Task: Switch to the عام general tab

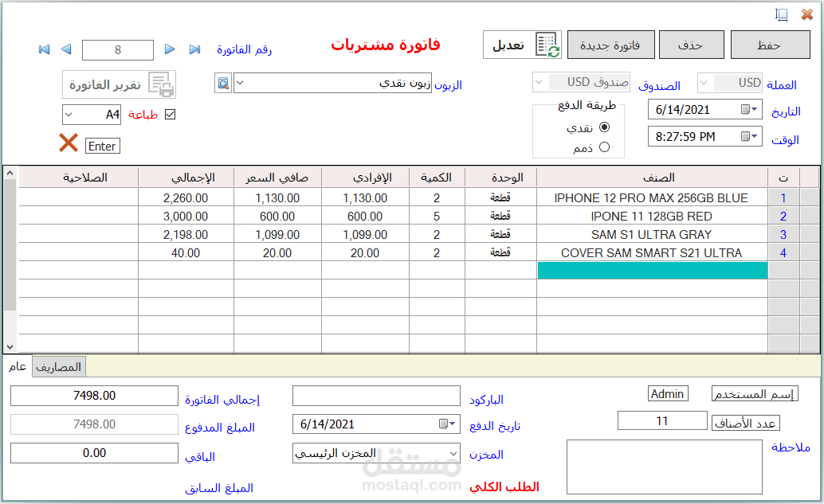Action: click(18, 366)
